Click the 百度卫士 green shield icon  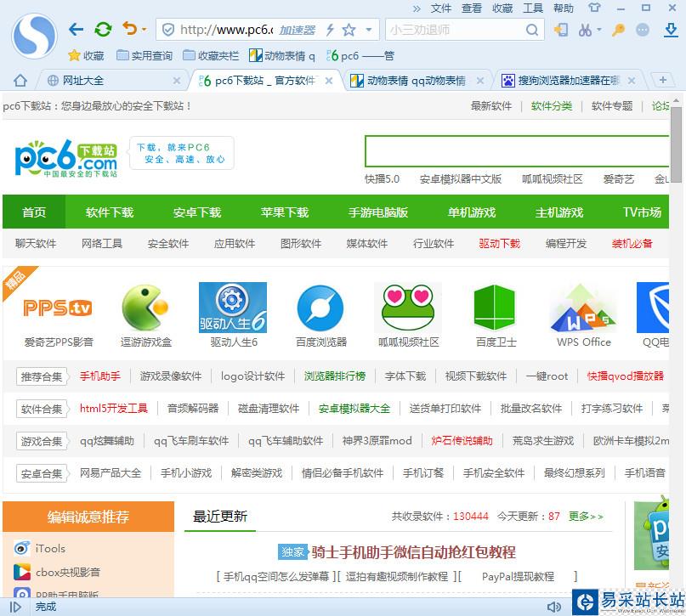click(495, 308)
